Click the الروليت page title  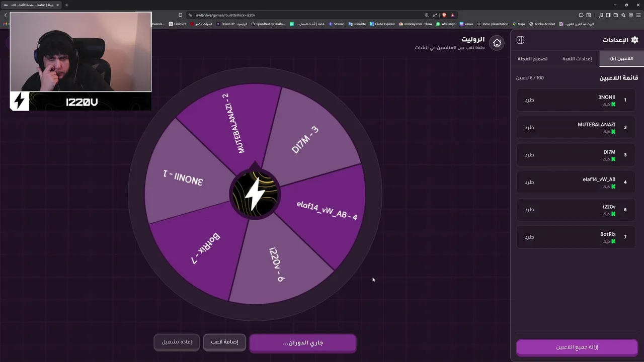click(473, 39)
